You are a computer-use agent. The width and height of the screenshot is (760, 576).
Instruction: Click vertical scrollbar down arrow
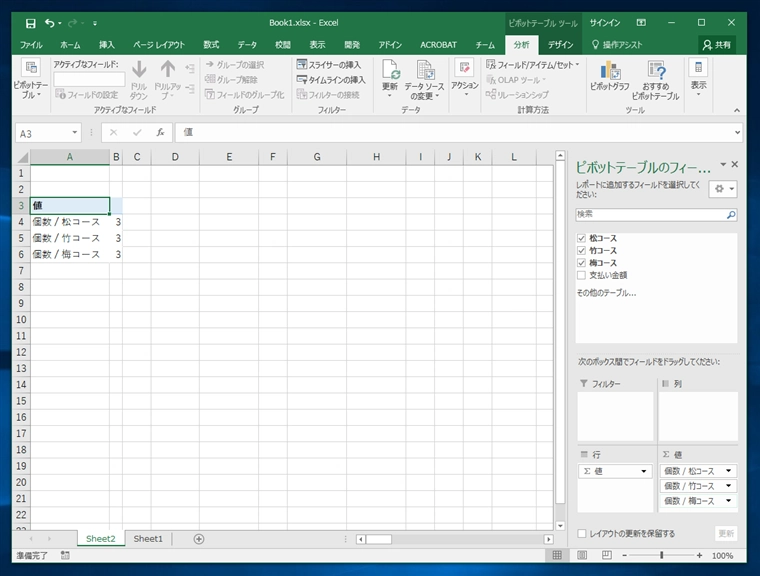(560, 526)
